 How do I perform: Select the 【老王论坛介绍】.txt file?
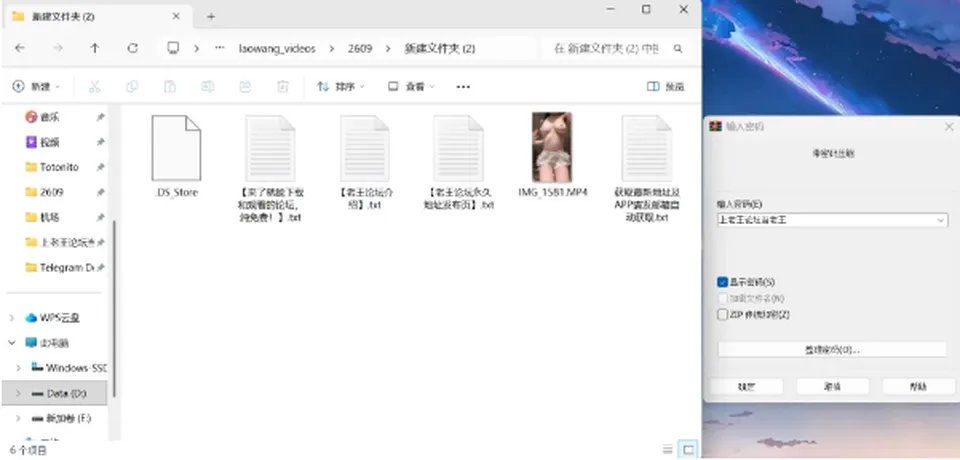click(x=365, y=163)
